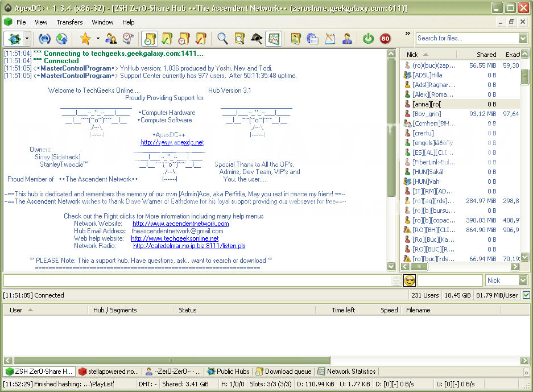
Task: Toggle the Download Queue folder icon
Action: click(149, 38)
